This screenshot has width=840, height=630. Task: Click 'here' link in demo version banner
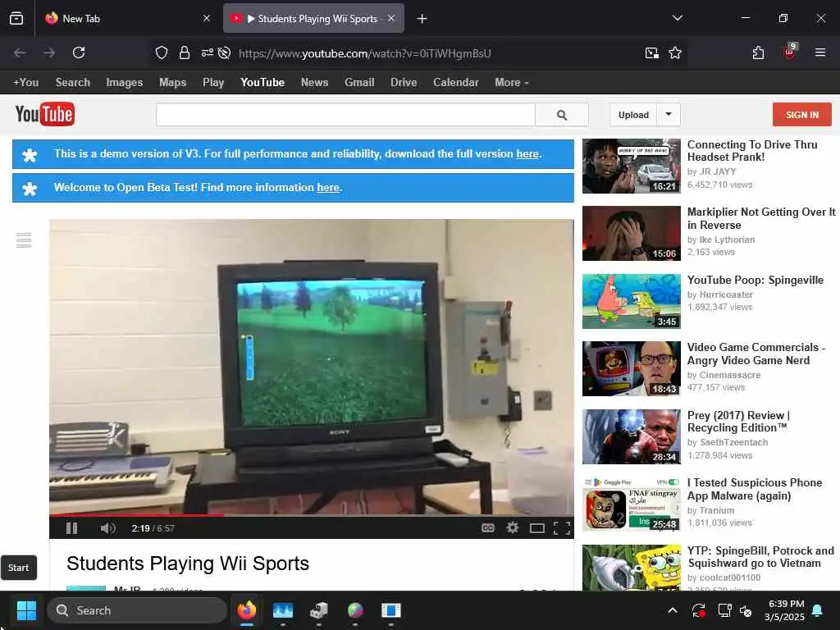point(527,153)
